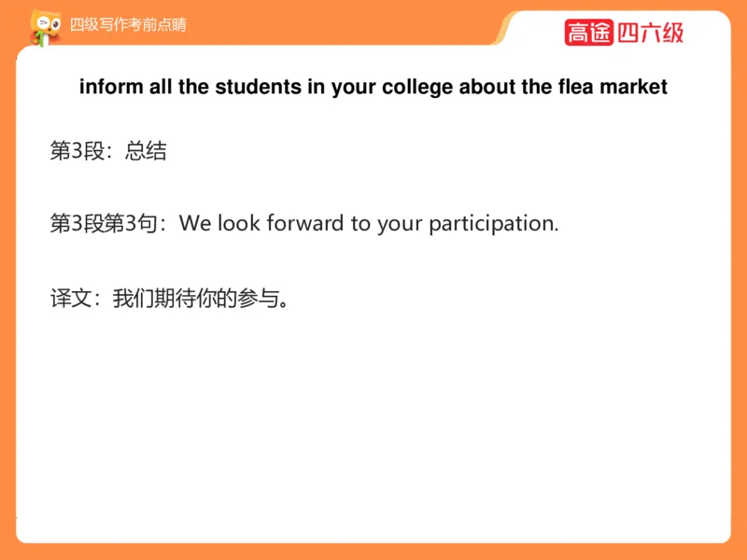Image resolution: width=747 pixels, height=560 pixels.
Task: Click 'college' in the bold heading
Action: click(418, 88)
